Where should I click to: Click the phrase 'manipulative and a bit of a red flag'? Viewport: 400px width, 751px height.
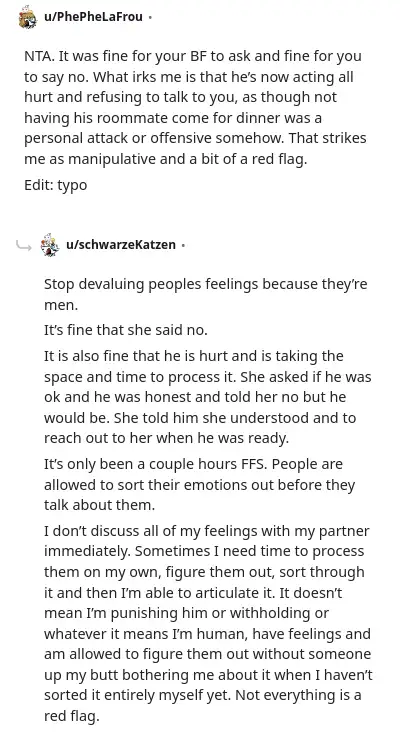[186, 159]
